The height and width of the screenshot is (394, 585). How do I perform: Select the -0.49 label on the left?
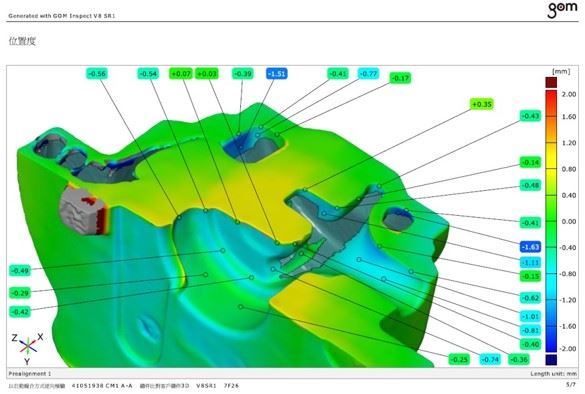point(20,270)
